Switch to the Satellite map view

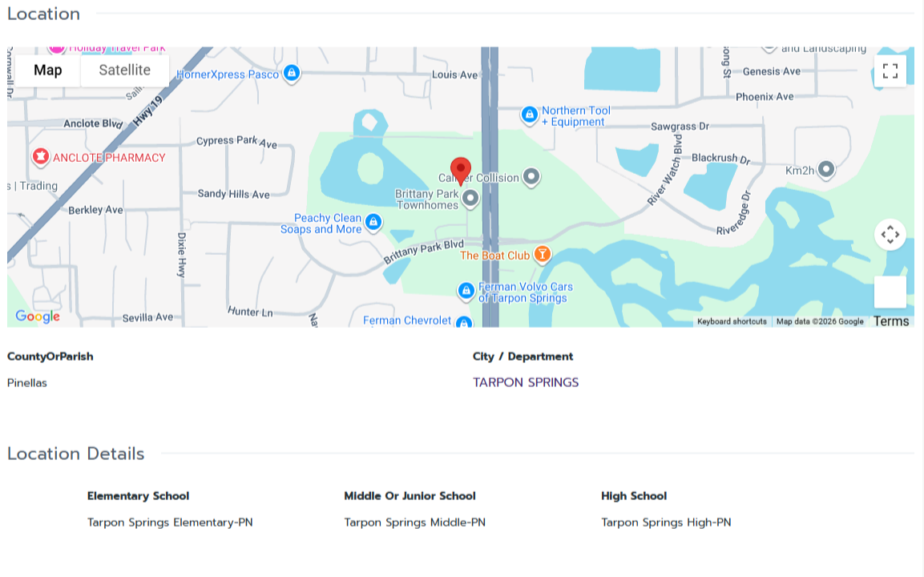tap(124, 70)
